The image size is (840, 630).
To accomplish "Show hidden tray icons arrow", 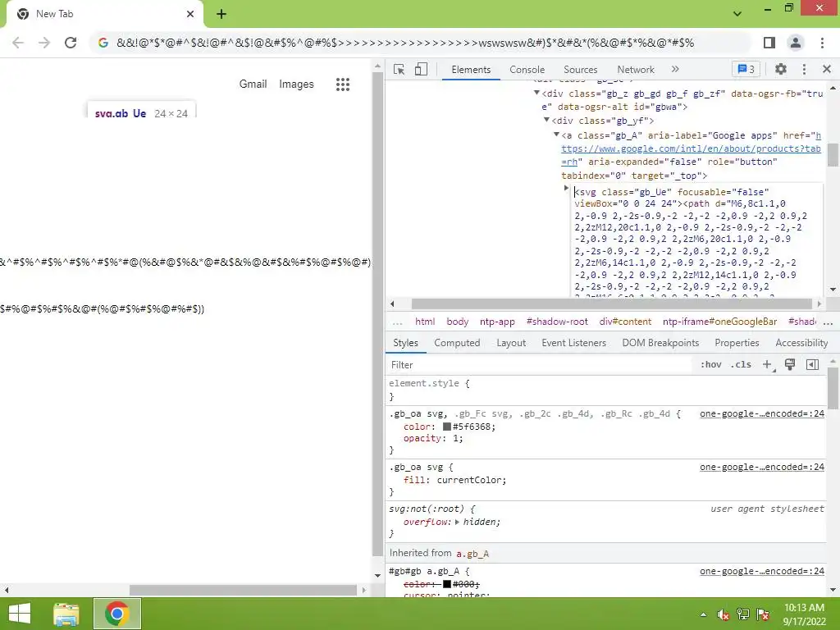I will click(703, 614).
